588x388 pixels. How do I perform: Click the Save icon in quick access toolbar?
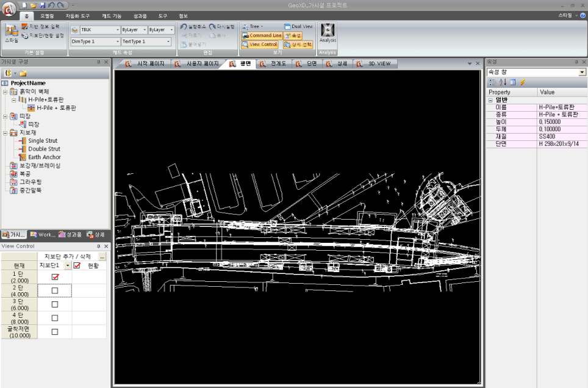[41, 5]
